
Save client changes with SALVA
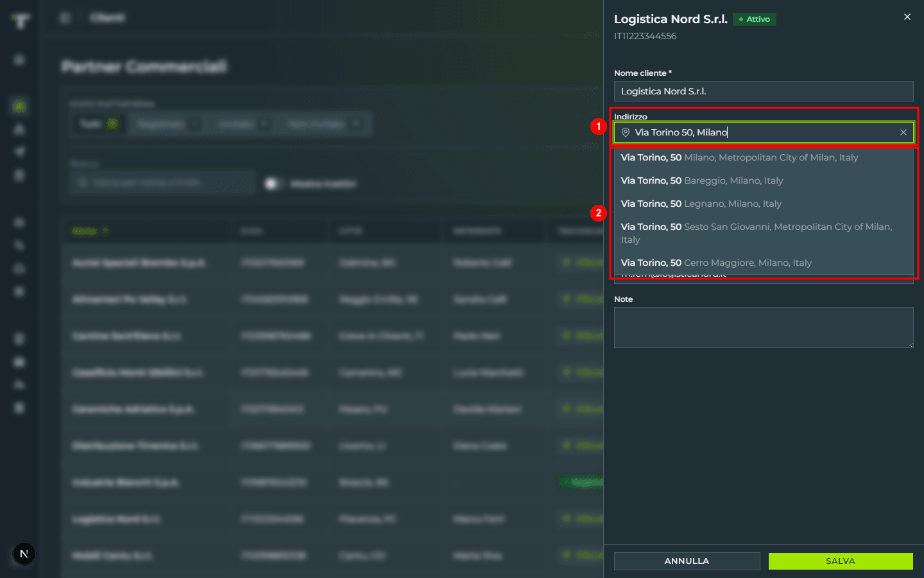841,561
